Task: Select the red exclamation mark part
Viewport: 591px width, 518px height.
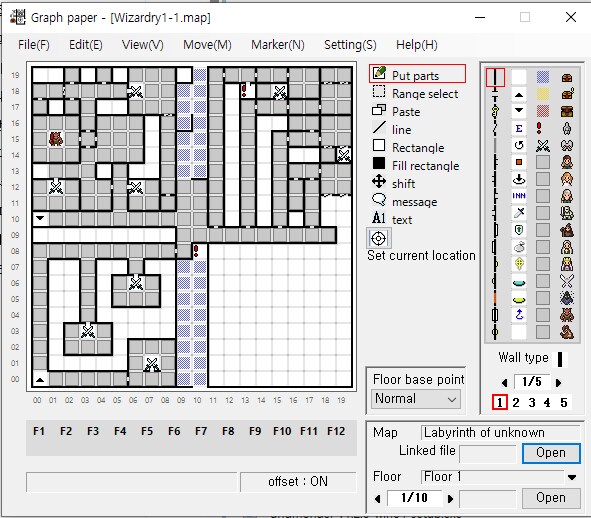Action: [x=539, y=128]
